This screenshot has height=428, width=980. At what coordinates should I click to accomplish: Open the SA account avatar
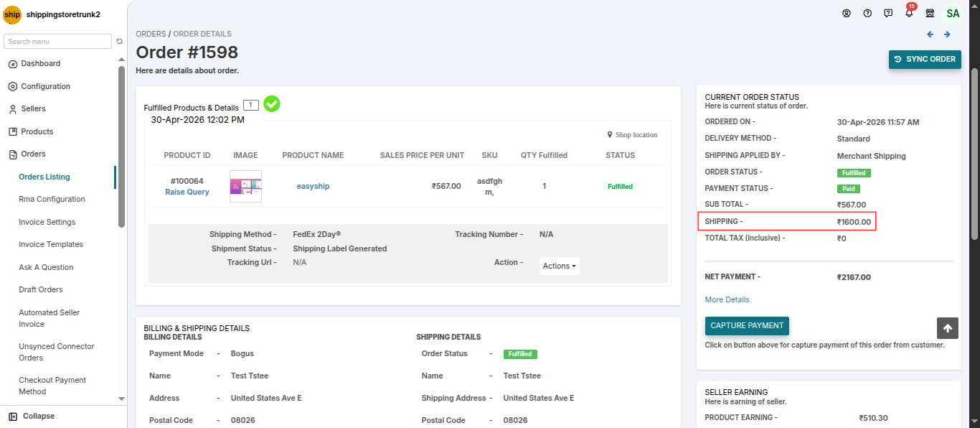(953, 13)
